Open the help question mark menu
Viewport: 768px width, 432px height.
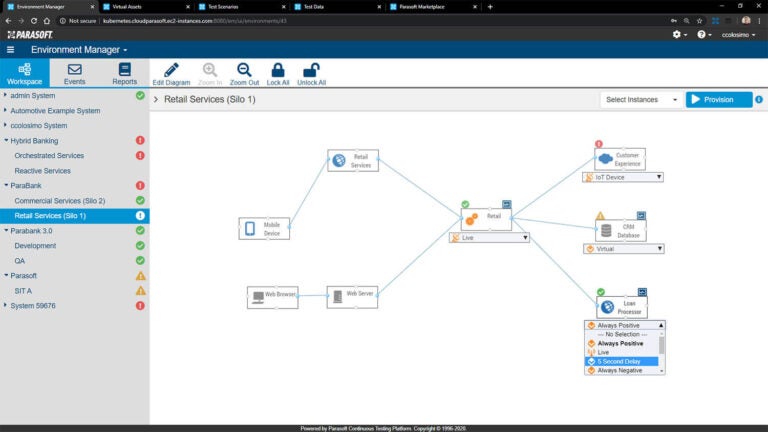[x=704, y=34]
